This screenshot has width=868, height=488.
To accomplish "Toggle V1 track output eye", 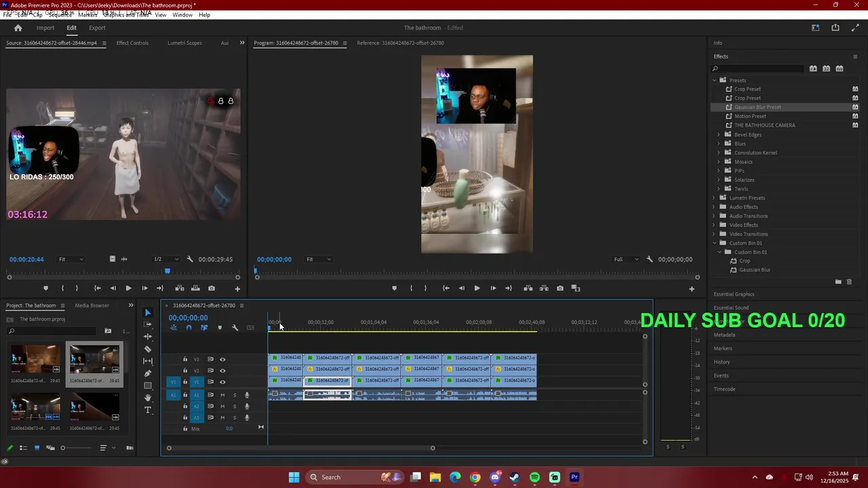I will (222, 382).
